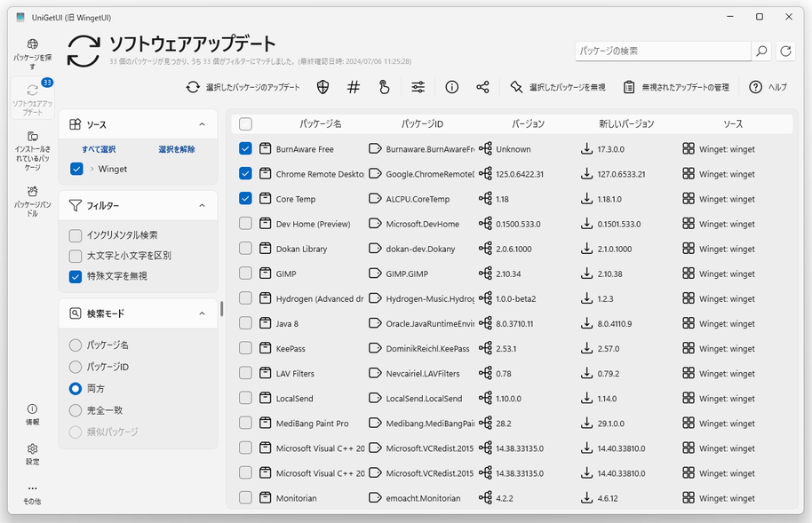The width and height of the screenshot is (812, 523).
Task: Enable 大文字と小文字を区別 checkbox
Action: tap(76, 256)
